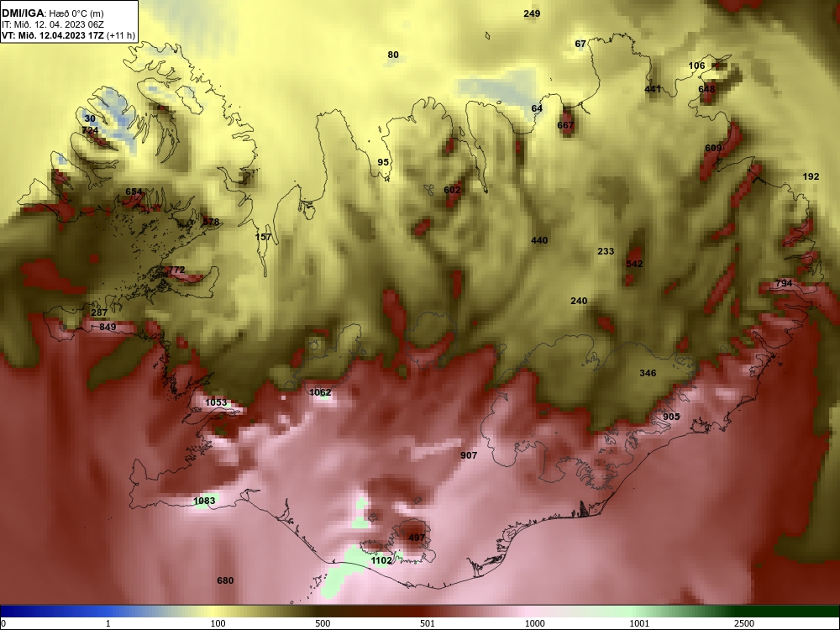Click the map value 1083
This screenshot has height=630, width=840.
coord(204,501)
